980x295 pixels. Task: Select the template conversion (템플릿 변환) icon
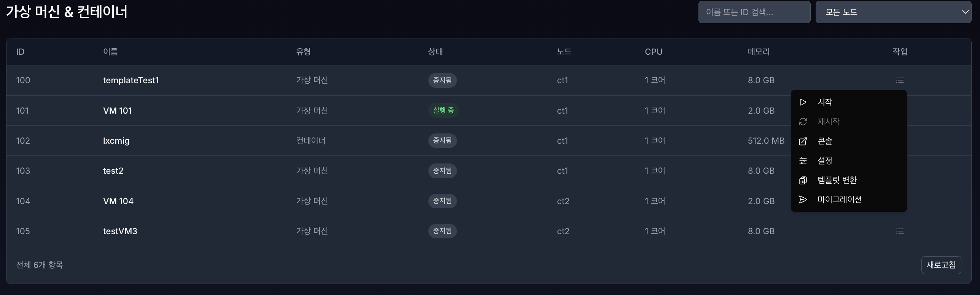pyautogui.click(x=803, y=180)
